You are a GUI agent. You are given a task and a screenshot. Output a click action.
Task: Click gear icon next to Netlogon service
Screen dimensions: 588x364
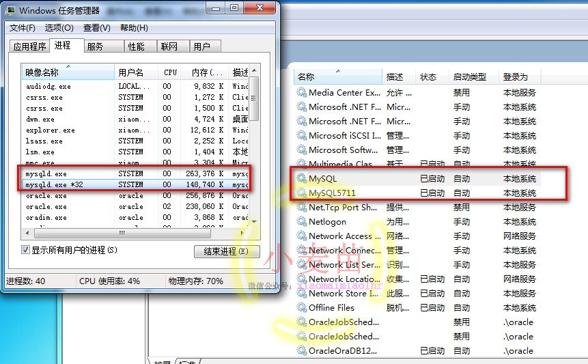301,221
